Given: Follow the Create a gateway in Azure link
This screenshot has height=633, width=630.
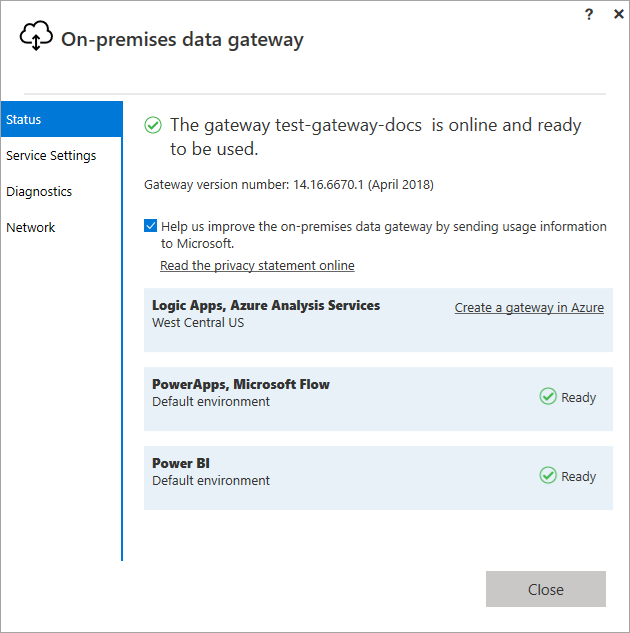Looking at the screenshot, I should [529, 308].
